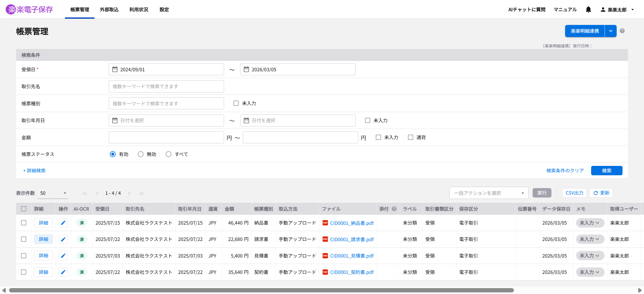Switch to the 外部取込 tab
The height and width of the screenshot is (294, 644).
(x=109, y=10)
